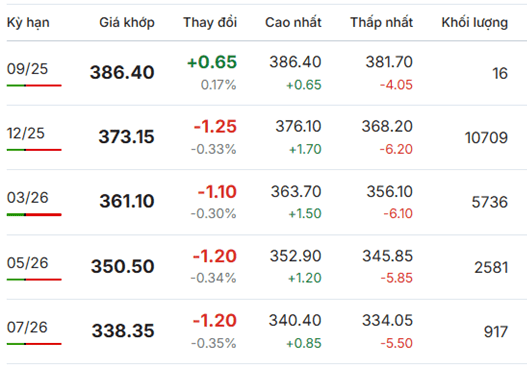527x367 pixels.
Task: Click the range bar under 12/25
Action: (34, 150)
